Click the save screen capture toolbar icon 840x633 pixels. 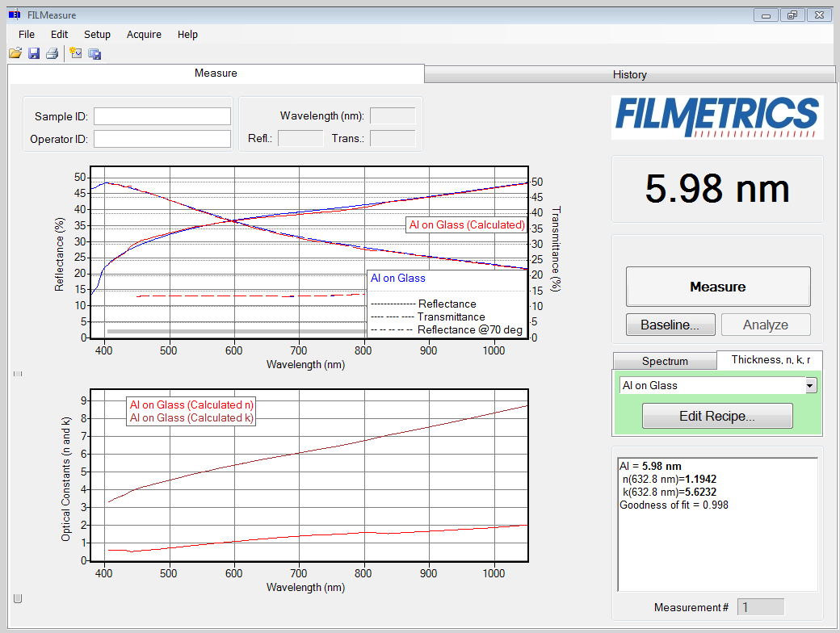click(94, 53)
